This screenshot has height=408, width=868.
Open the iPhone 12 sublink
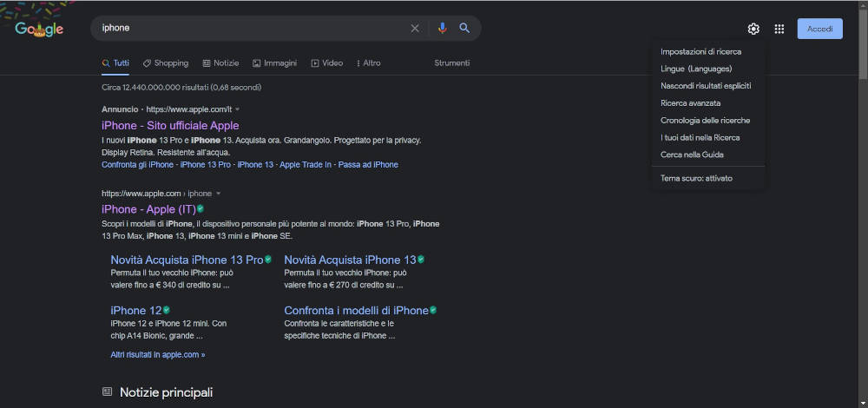point(136,311)
